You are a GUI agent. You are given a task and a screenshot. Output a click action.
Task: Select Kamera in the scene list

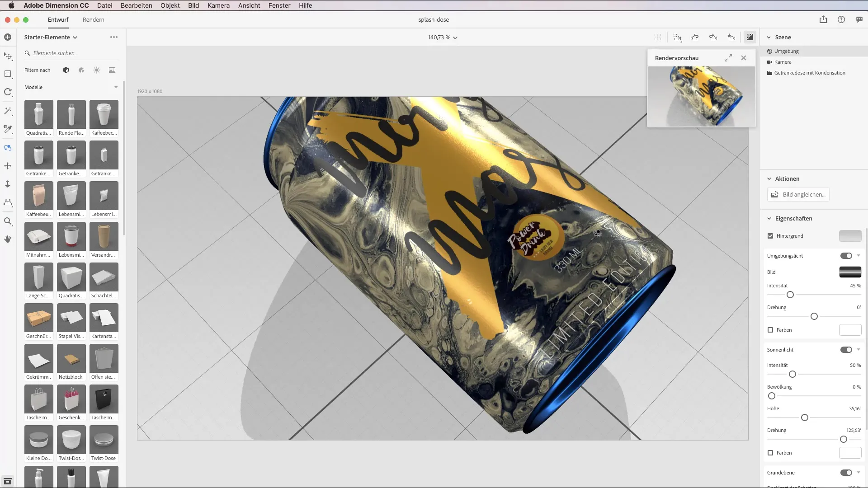coord(814,62)
